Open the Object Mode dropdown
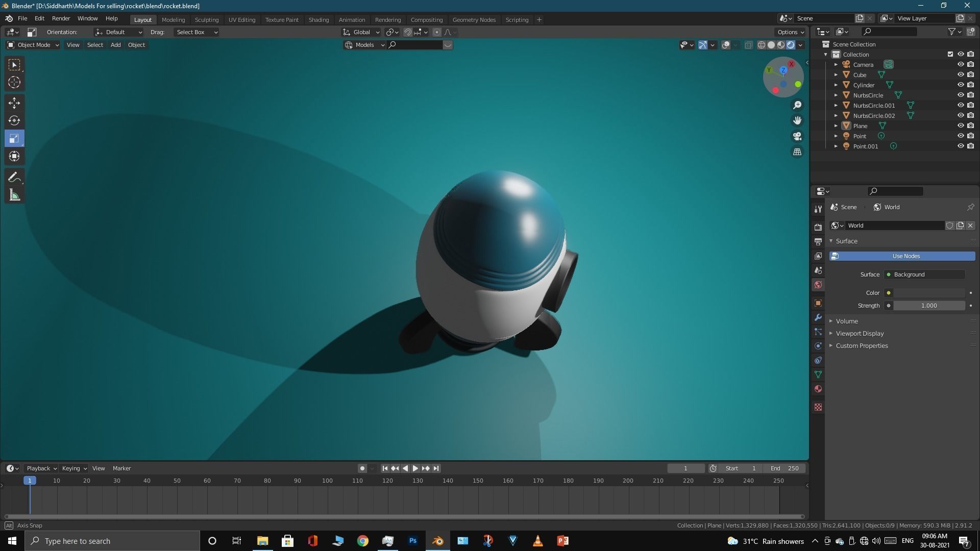Viewport: 980px width, 551px height. pos(33,45)
